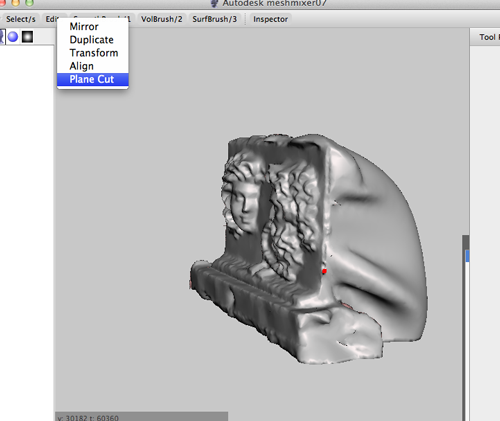Click the yellow minimize window button
Viewport: 500px width, 421px height.
pyautogui.click(x=16, y=3)
